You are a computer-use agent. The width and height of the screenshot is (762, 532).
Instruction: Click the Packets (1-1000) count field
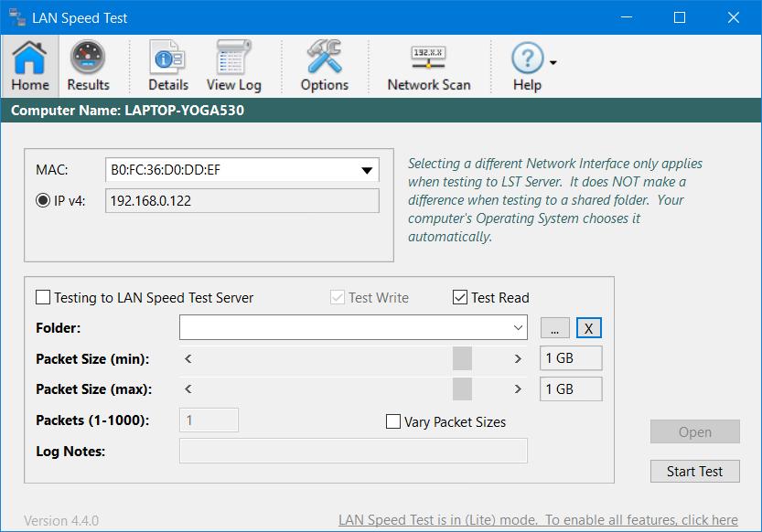click(x=209, y=420)
